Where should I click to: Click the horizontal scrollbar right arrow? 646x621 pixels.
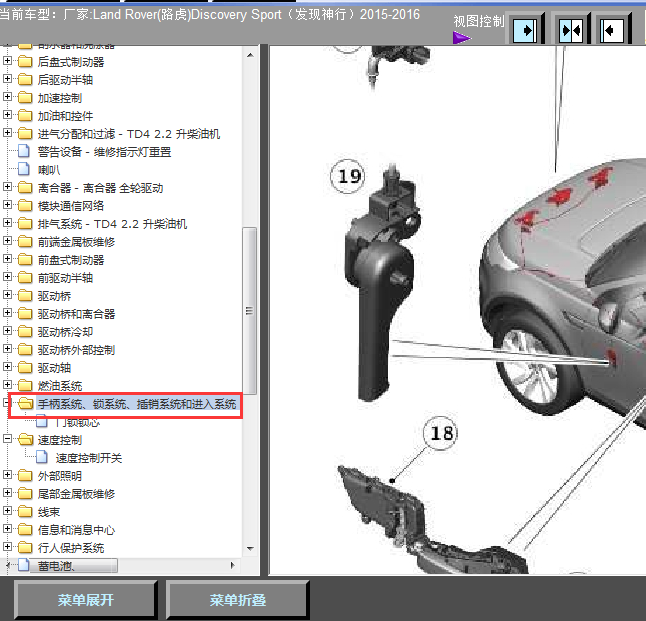pos(233,565)
